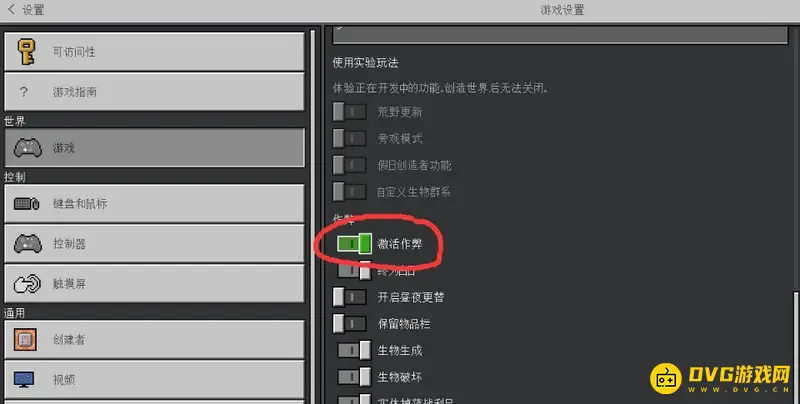Disable the 激活作弊 cheat toggle

(354, 243)
